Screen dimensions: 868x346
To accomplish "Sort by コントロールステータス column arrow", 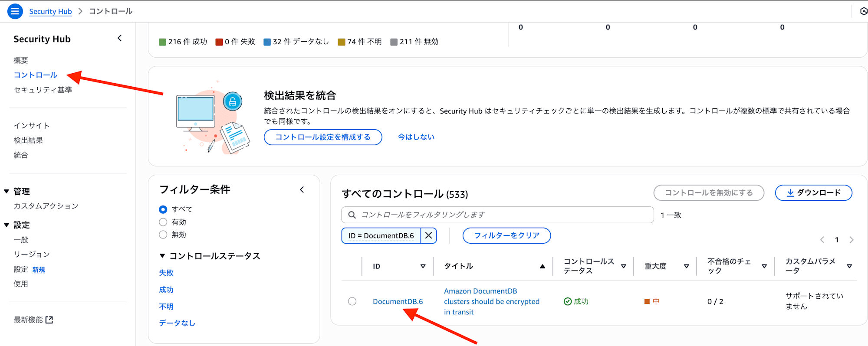I will (624, 266).
